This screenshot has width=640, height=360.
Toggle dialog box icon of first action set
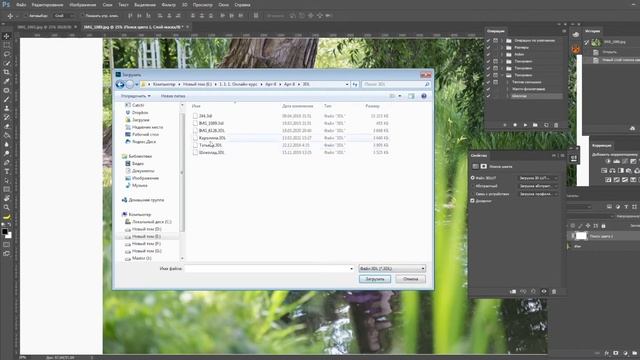coord(496,40)
